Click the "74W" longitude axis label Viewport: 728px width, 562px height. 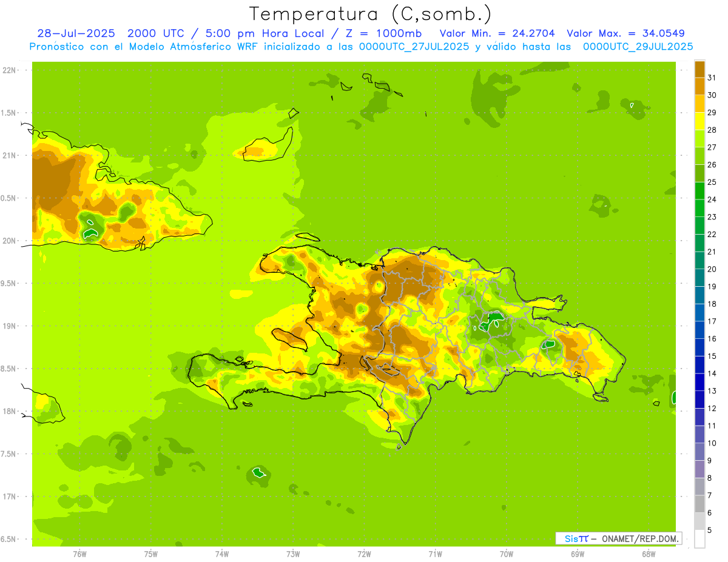(221, 554)
